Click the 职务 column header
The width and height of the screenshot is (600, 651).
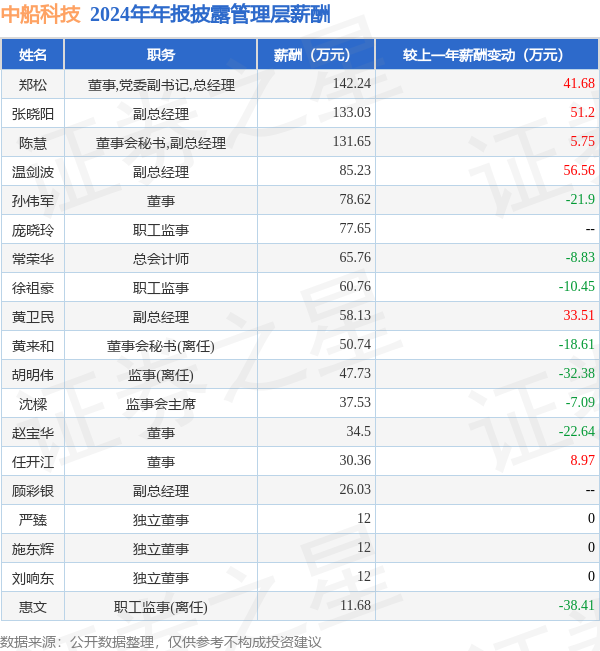click(161, 54)
